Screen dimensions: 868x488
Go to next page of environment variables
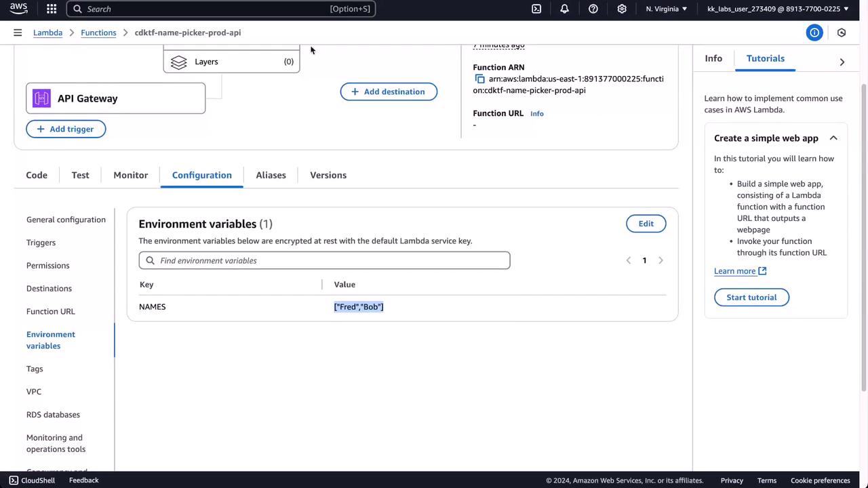(660, 260)
